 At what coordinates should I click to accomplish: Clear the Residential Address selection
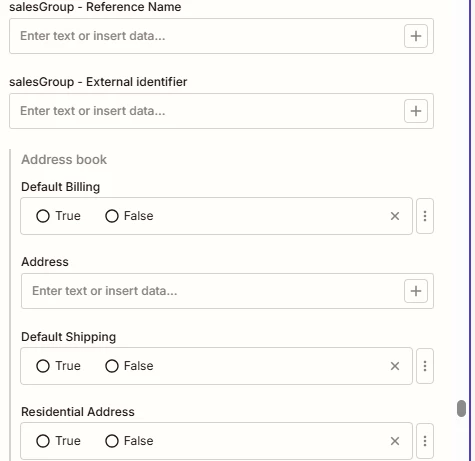click(x=395, y=441)
